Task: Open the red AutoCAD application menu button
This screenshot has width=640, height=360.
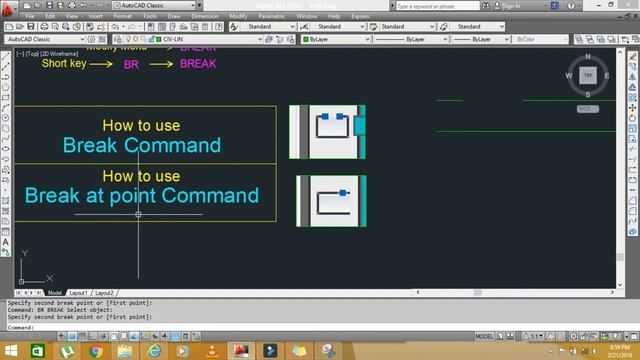Action: 7,8
